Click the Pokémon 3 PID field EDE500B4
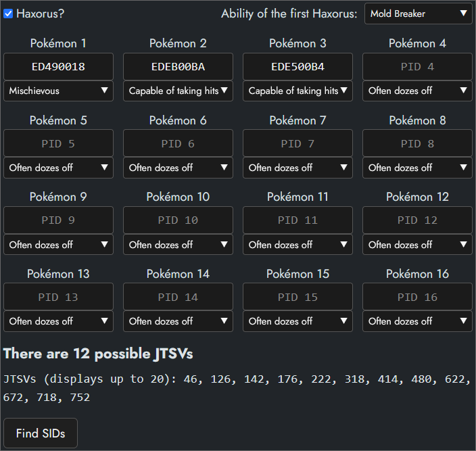The width and height of the screenshot is (476, 451). (x=297, y=67)
